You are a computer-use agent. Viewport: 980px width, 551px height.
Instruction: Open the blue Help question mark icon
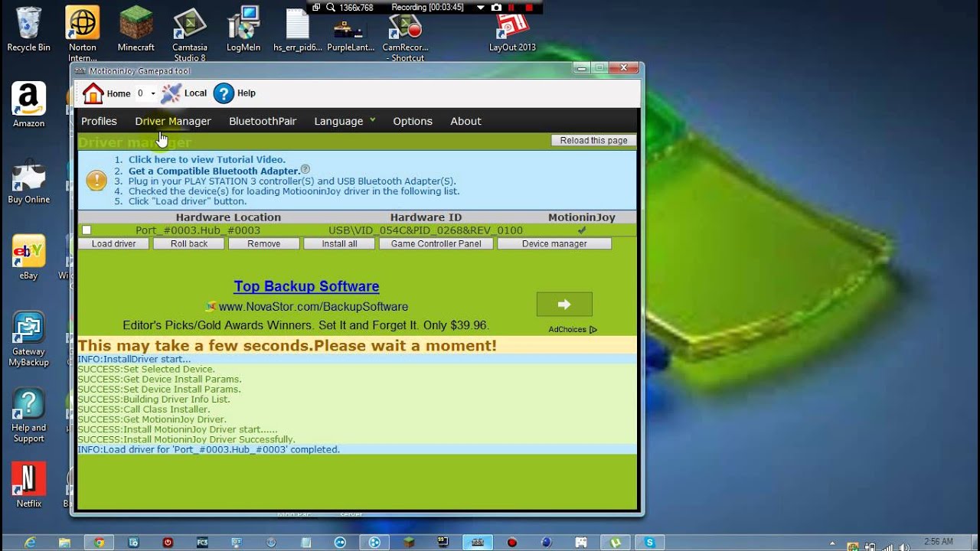[x=224, y=93]
